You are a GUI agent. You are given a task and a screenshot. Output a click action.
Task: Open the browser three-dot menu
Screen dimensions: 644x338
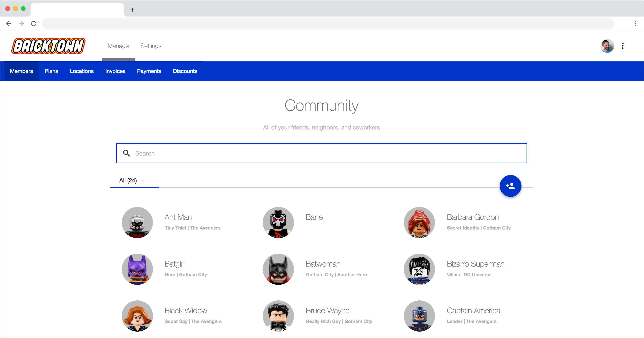coord(635,24)
